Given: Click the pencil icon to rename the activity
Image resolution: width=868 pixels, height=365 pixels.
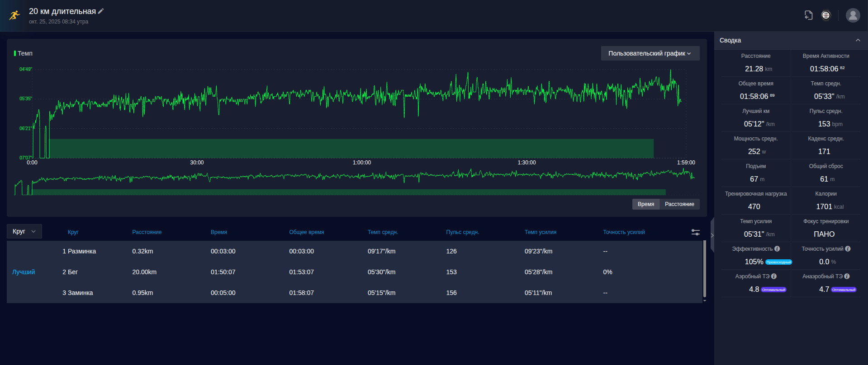Looking at the screenshot, I should coord(101,11).
